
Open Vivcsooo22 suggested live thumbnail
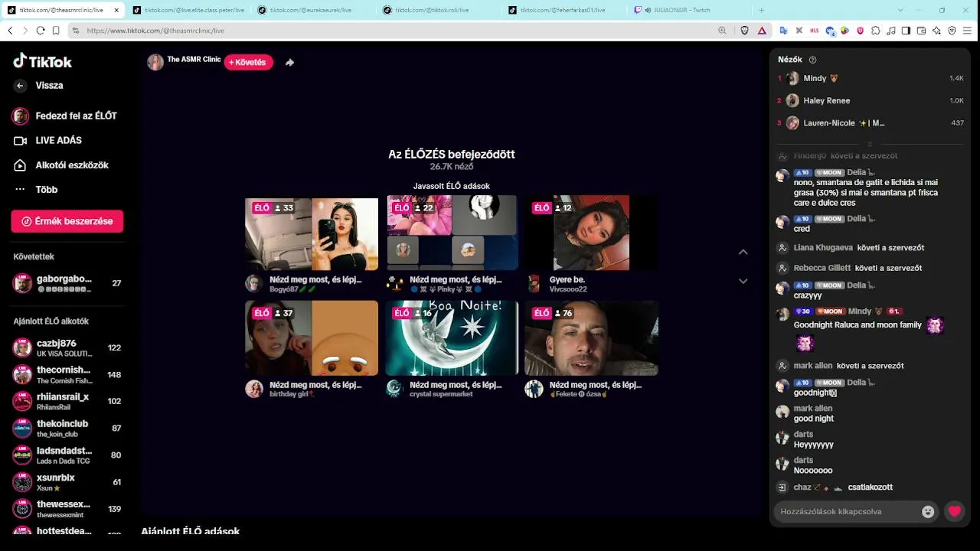pyautogui.click(x=591, y=233)
